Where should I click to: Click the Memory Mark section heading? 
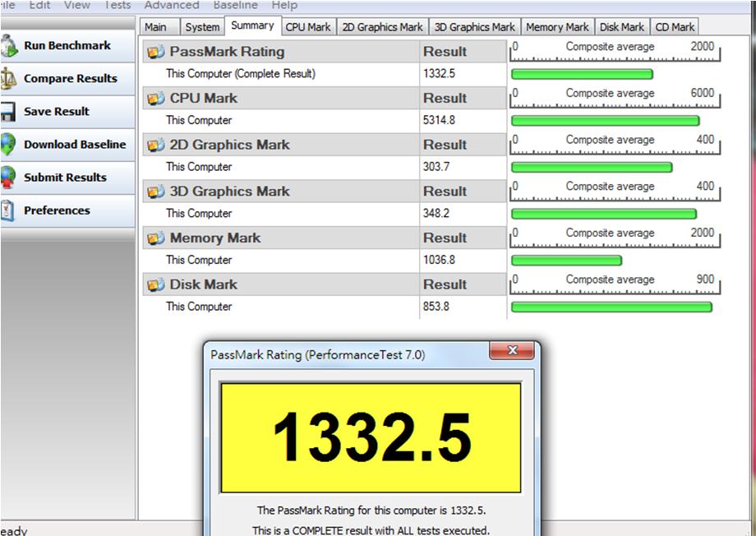[x=215, y=238]
